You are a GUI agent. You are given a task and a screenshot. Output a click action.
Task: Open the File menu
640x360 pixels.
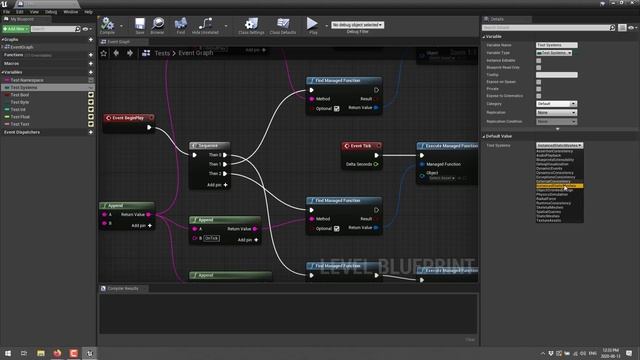[7, 12]
